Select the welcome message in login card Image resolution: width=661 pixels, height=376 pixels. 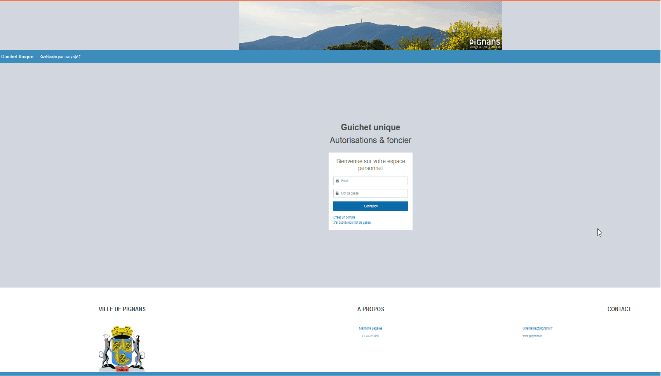pos(370,164)
